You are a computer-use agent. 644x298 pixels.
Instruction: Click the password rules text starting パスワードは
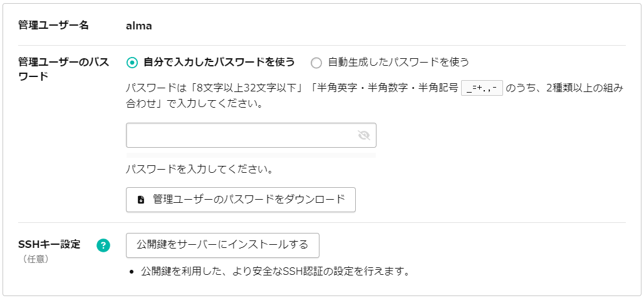tap(375, 96)
